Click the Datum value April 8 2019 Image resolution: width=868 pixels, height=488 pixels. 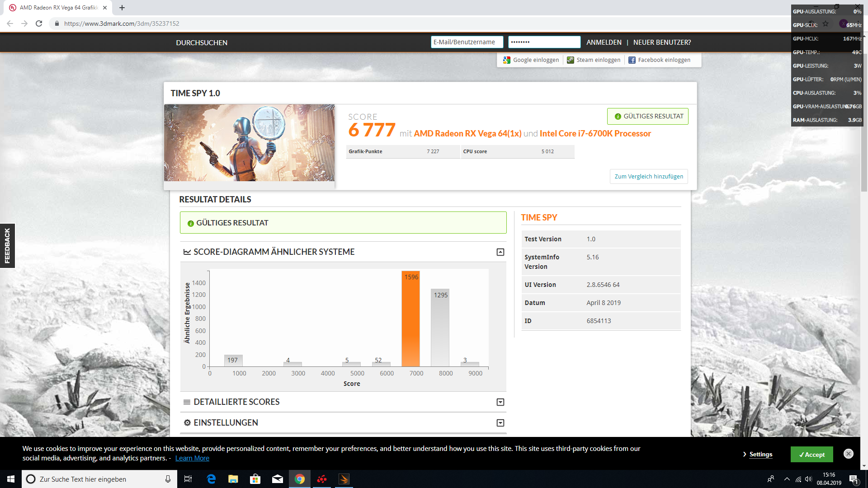click(x=604, y=303)
